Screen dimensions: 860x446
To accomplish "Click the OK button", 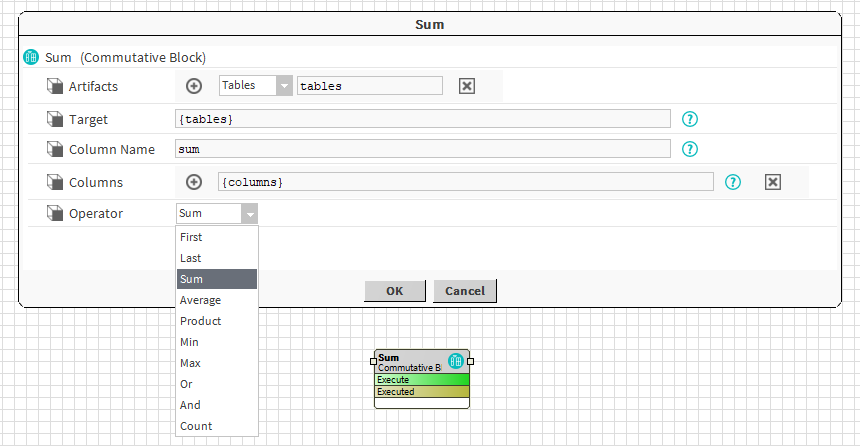I will pyautogui.click(x=394, y=291).
